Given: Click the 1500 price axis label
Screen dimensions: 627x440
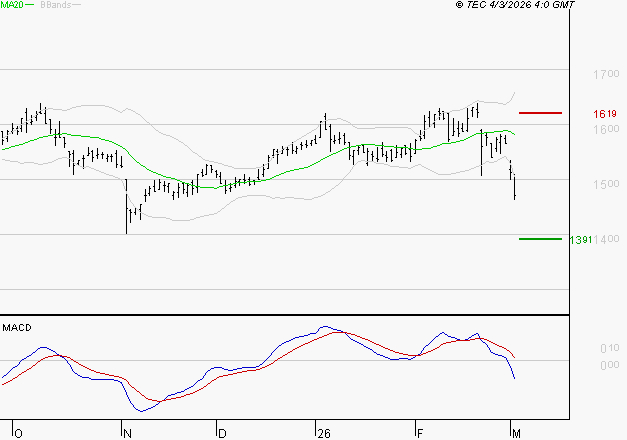Looking at the screenshot, I should 606,184.
